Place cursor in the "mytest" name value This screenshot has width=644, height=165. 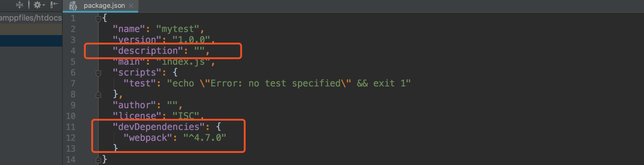178,29
